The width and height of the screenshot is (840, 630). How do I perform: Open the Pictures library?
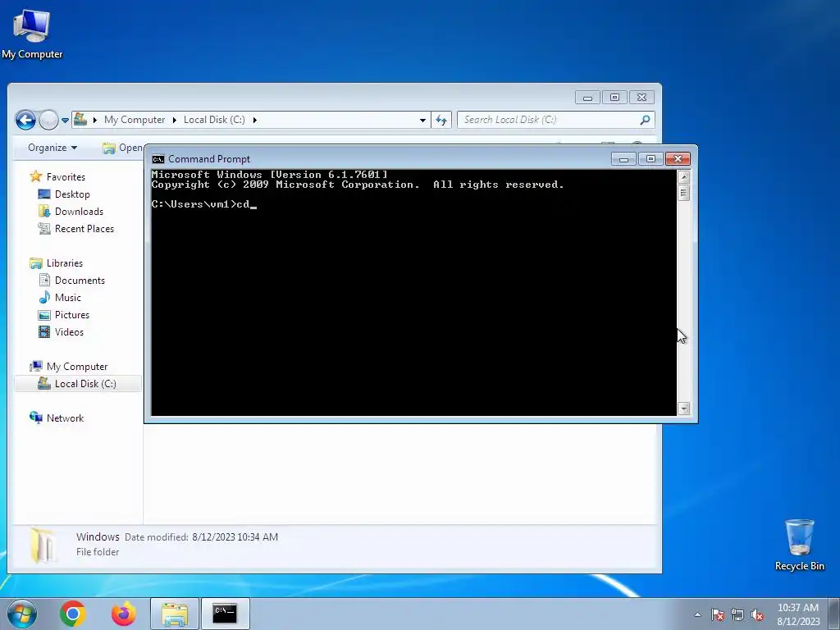(72, 314)
